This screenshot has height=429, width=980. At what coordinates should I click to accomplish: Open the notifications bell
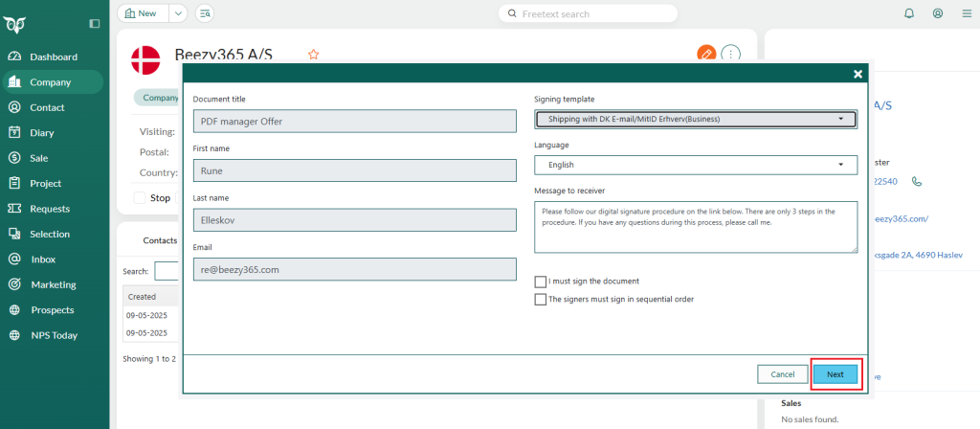(x=909, y=13)
